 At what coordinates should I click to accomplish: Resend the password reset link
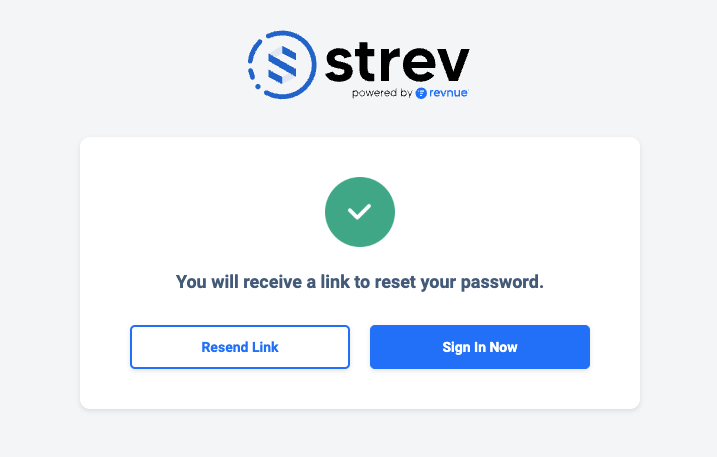pos(240,347)
